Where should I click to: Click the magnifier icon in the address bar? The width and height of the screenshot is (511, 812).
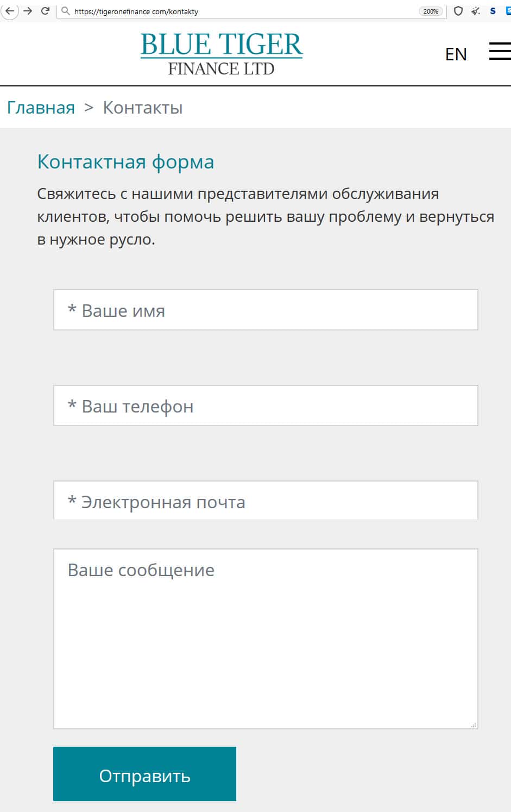[66, 11]
